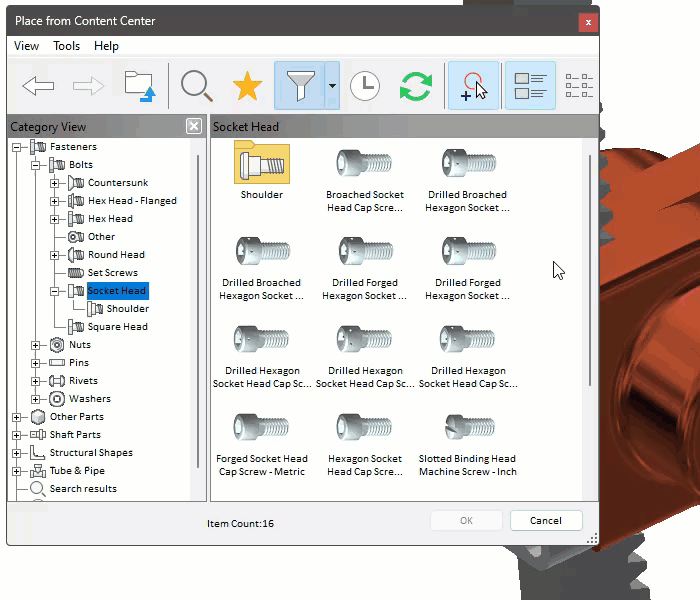This screenshot has height=600, width=700.
Task: Open History clock icon
Action: point(365,86)
